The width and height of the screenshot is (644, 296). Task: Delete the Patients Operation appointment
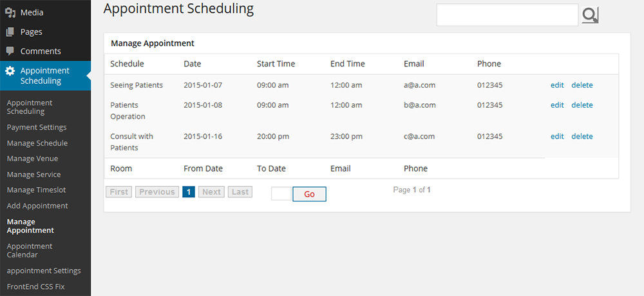pos(582,105)
